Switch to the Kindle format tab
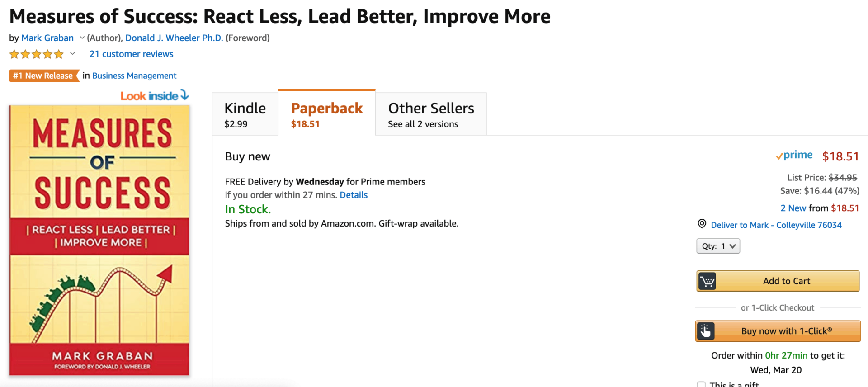868x387 pixels. coord(245,114)
